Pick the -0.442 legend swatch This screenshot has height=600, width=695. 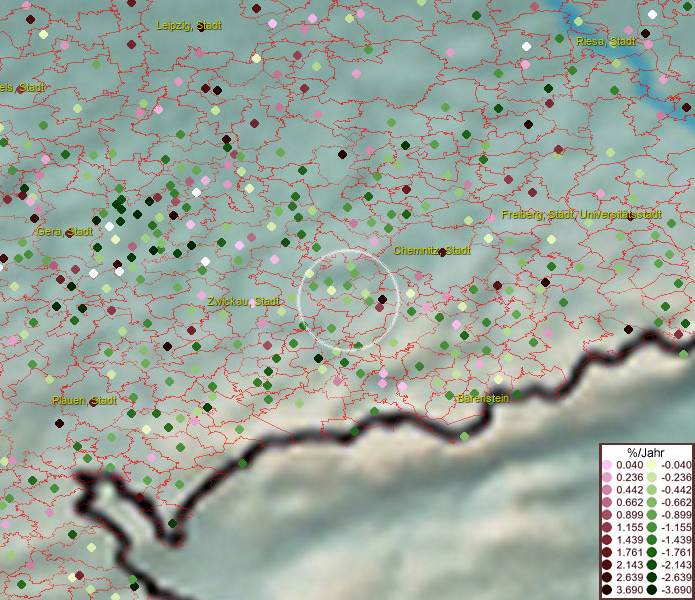pos(652,490)
